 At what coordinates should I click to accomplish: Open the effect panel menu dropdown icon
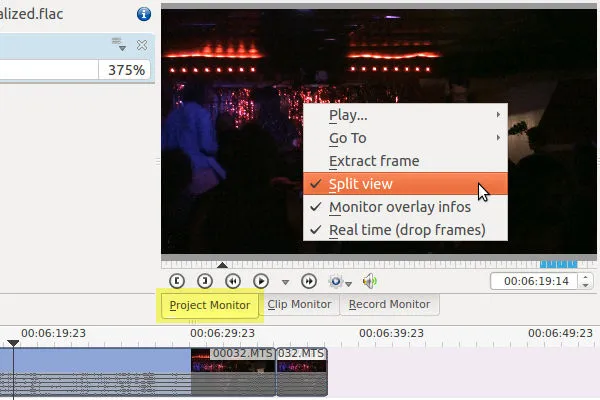pyautogui.click(x=119, y=44)
